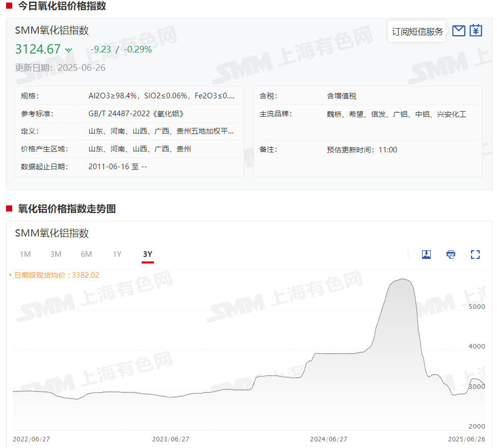The width and height of the screenshot is (497, 448).
Task: Switch the chart to 1M range
Action: point(25,254)
